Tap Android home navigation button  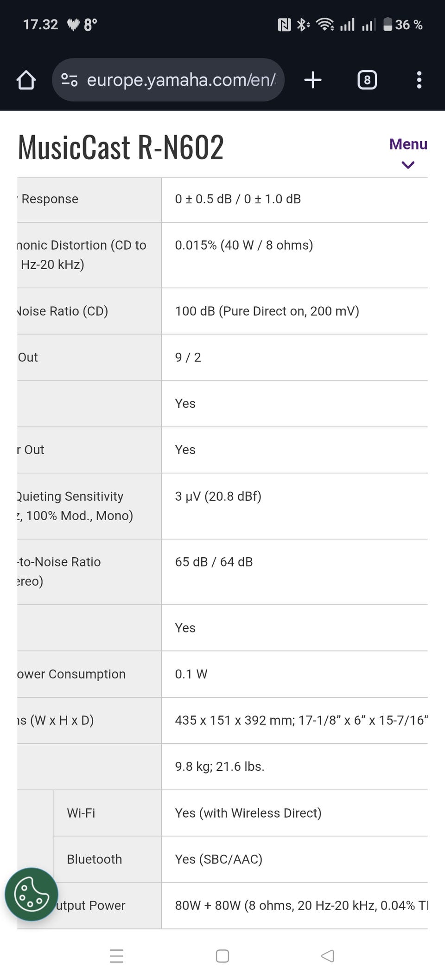coord(222,956)
